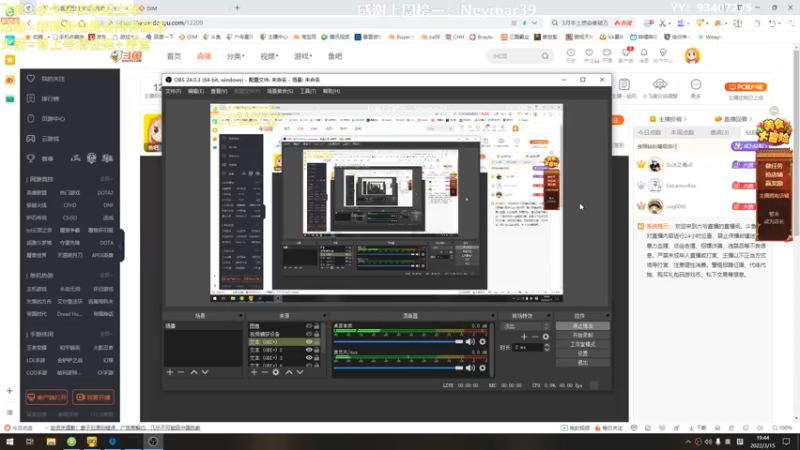800x450 pixels.
Task: Open OBS Help (帮助) menu
Action: [331, 91]
